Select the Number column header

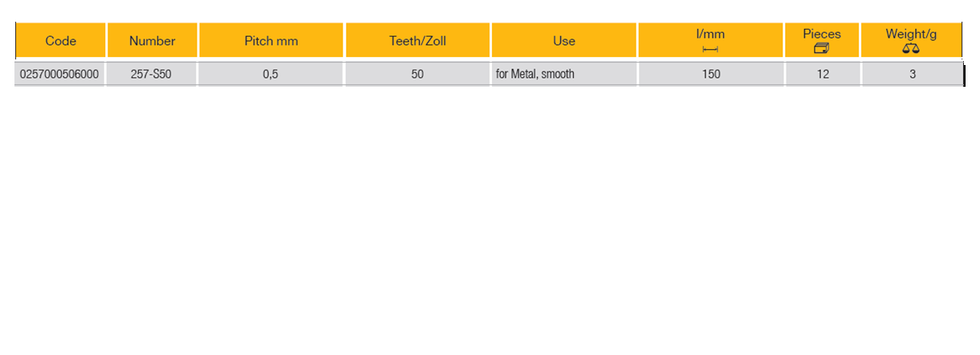click(152, 41)
